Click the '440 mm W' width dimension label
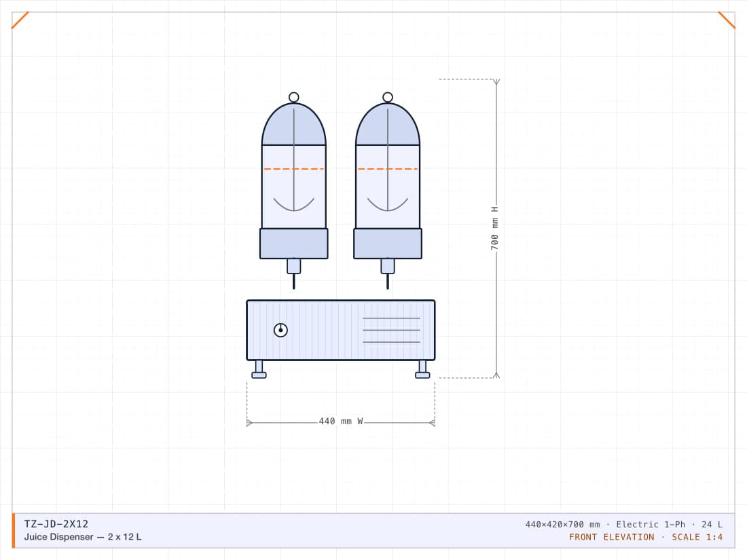 click(341, 422)
